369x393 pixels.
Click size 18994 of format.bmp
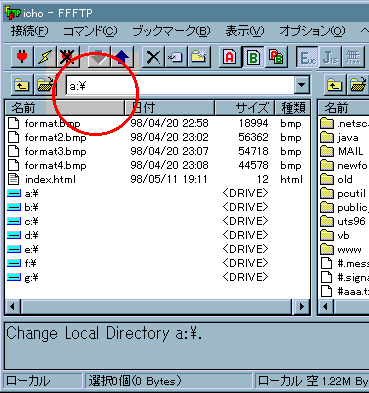point(253,123)
